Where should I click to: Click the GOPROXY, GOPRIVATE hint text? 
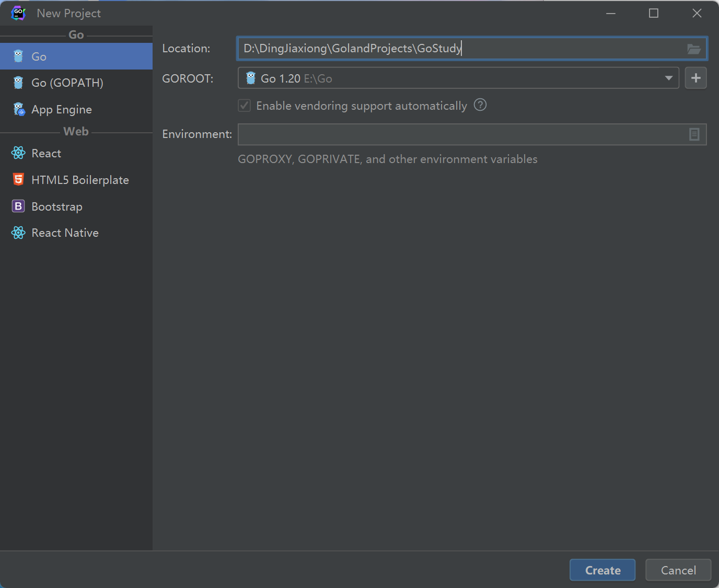tap(388, 159)
